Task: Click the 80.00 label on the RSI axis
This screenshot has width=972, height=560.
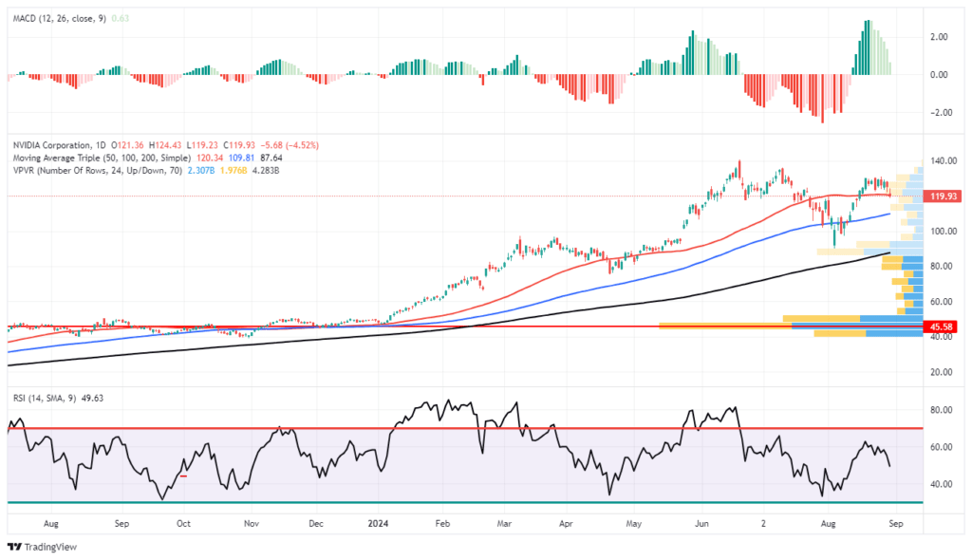Action: pos(942,410)
